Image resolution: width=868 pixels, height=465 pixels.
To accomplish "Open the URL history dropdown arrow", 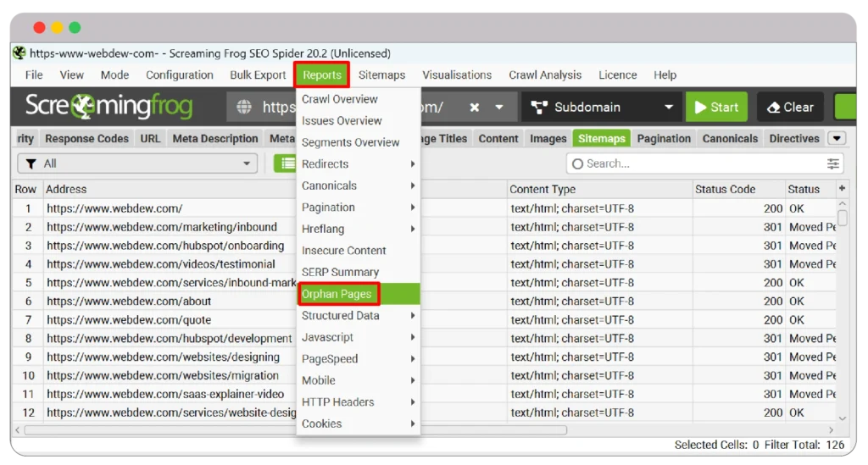I will click(499, 108).
